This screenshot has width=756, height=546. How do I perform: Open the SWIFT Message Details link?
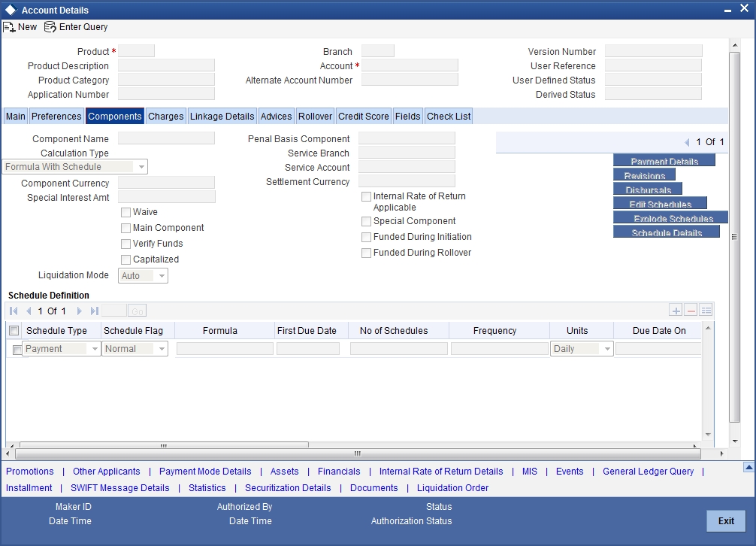coord(120,487)
